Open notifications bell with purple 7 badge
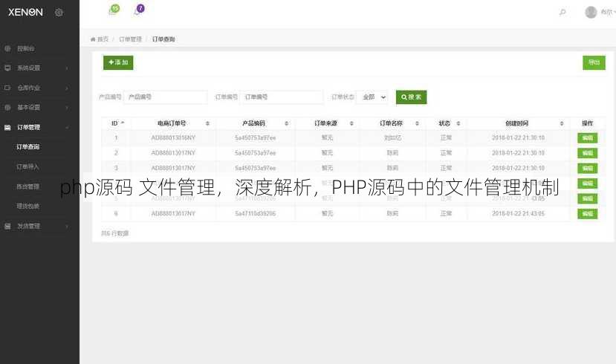The width and height of the screenshot is (616, 364). (139, 10)
